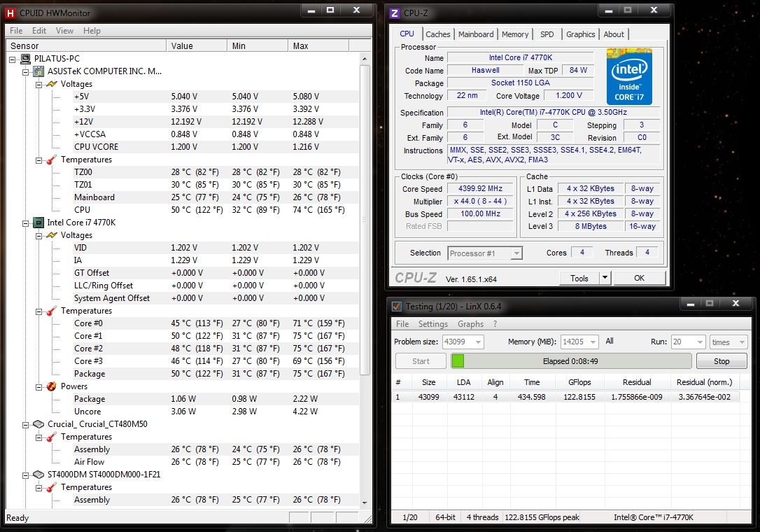This screenshot has width=760, height=532.
Task: Switch to the Caches tab in CPU-Z
Action: (x=437, y=34)
